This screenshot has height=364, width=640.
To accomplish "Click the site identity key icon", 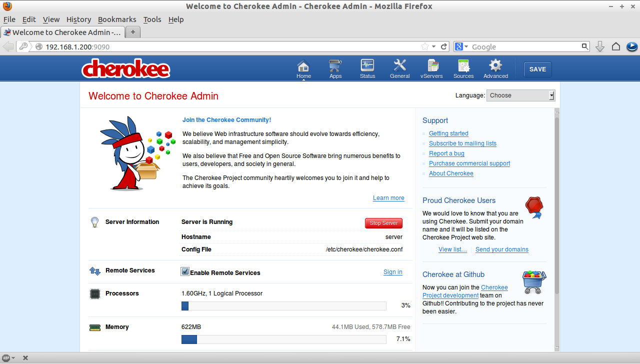I will [x=23, y=46].
